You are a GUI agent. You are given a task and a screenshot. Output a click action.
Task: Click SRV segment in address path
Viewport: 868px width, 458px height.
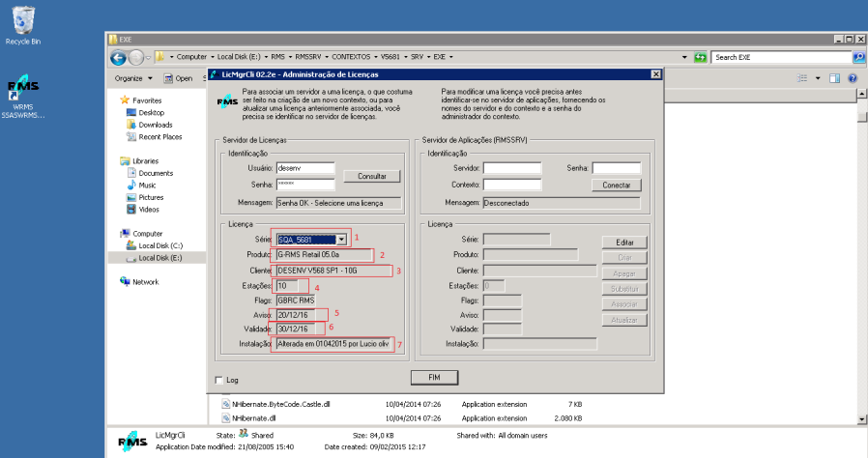[417, 57]
